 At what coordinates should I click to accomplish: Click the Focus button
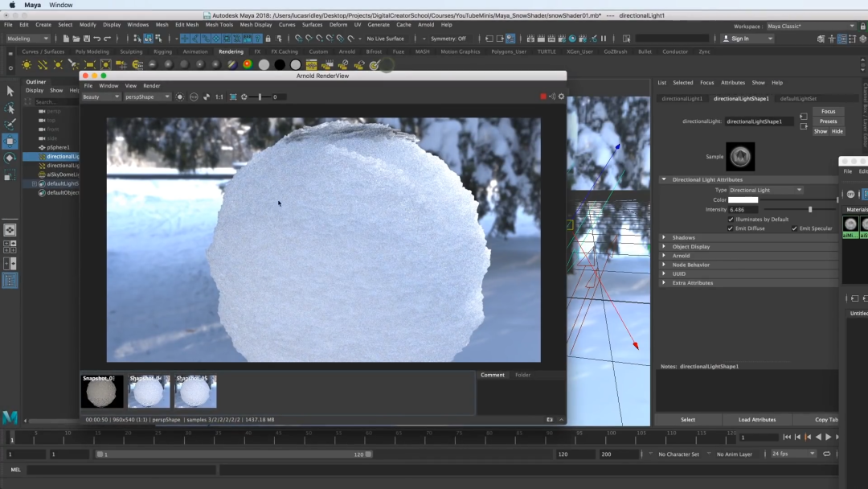click(x=828, y=111)
